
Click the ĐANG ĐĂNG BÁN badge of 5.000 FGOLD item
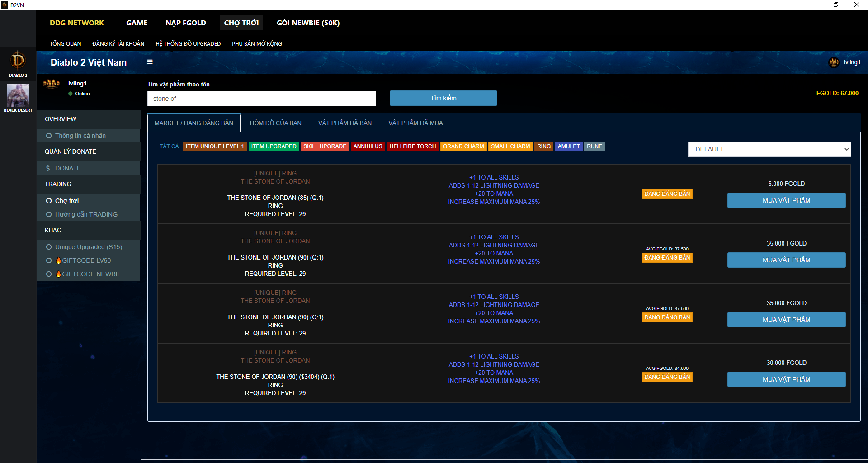pos(667,194)
